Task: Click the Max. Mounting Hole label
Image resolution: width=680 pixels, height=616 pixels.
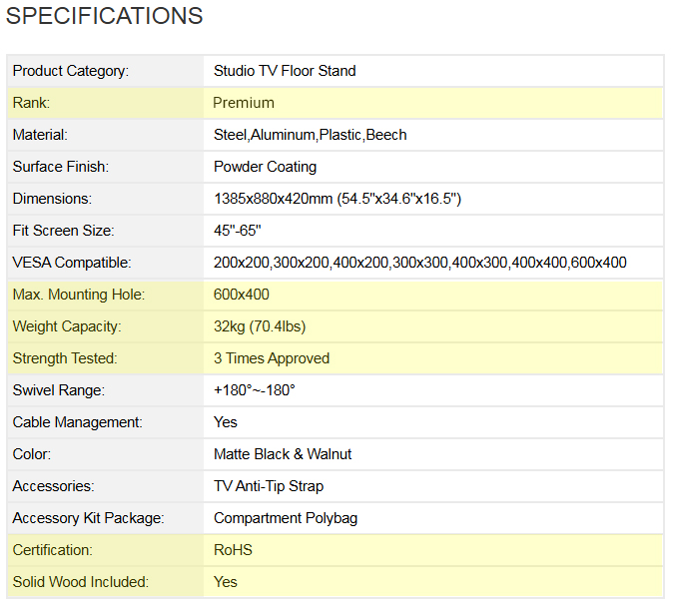Action: 79,295
